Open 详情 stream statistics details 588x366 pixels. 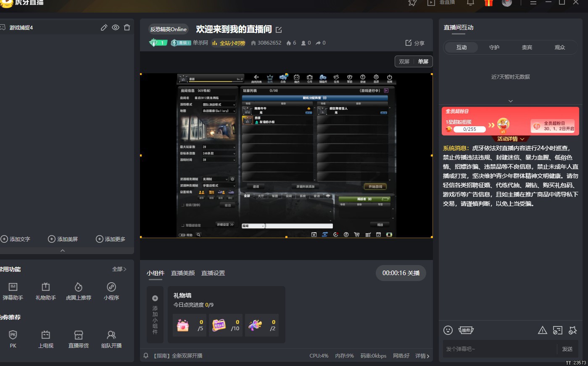tap(422, 356)
